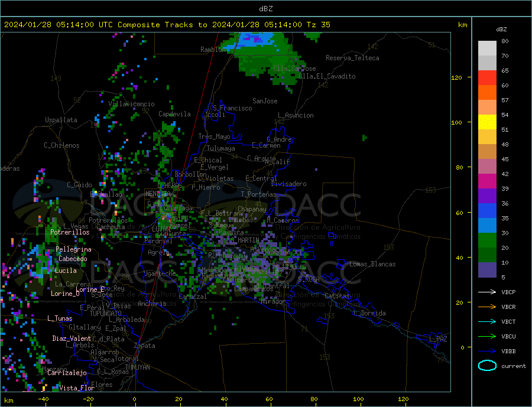Click the '60' tick on vertical km axis
The height and width of the screenshot is (407, 532).
coord(459,213)
